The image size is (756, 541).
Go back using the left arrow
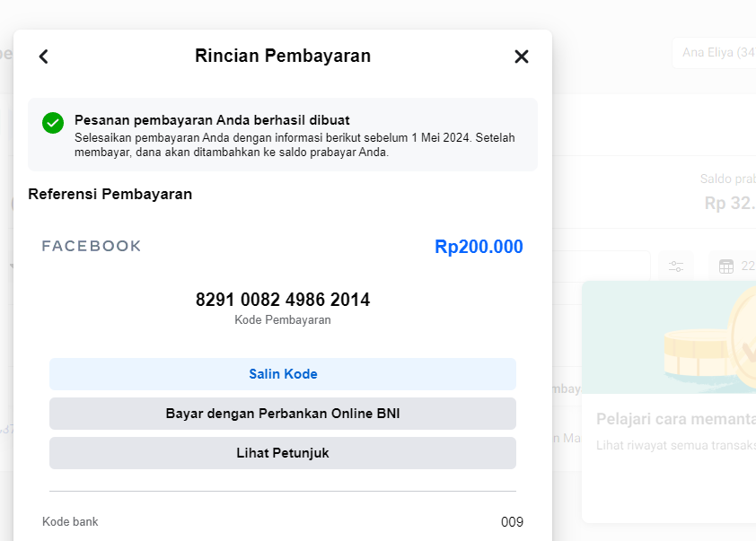(x=43, y=57)
